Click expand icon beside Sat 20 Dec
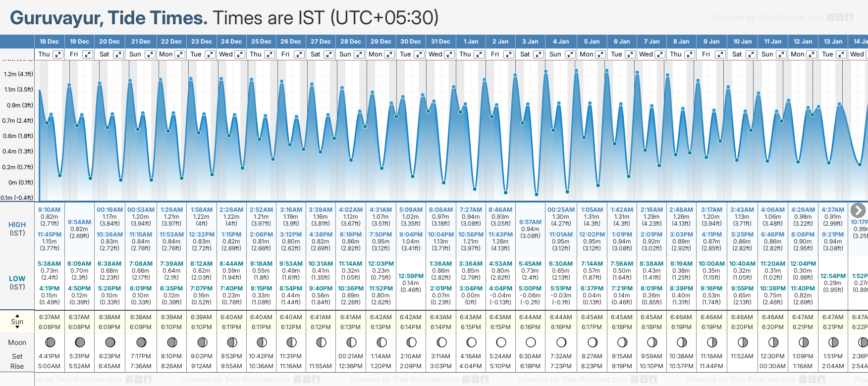 click(x=118, y=54)
